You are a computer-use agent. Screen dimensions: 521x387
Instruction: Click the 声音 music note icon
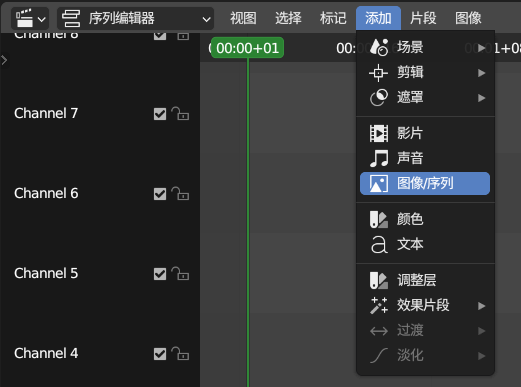(x=379, y=158)
